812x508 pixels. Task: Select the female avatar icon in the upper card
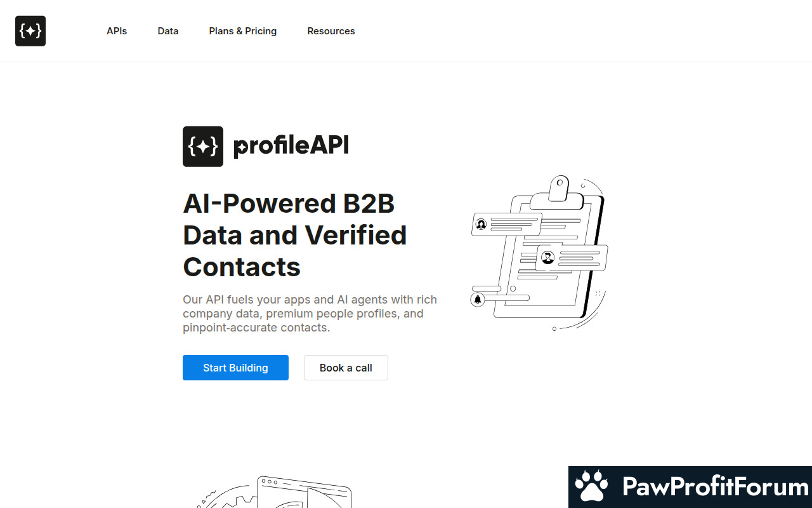tap(481, 224)
